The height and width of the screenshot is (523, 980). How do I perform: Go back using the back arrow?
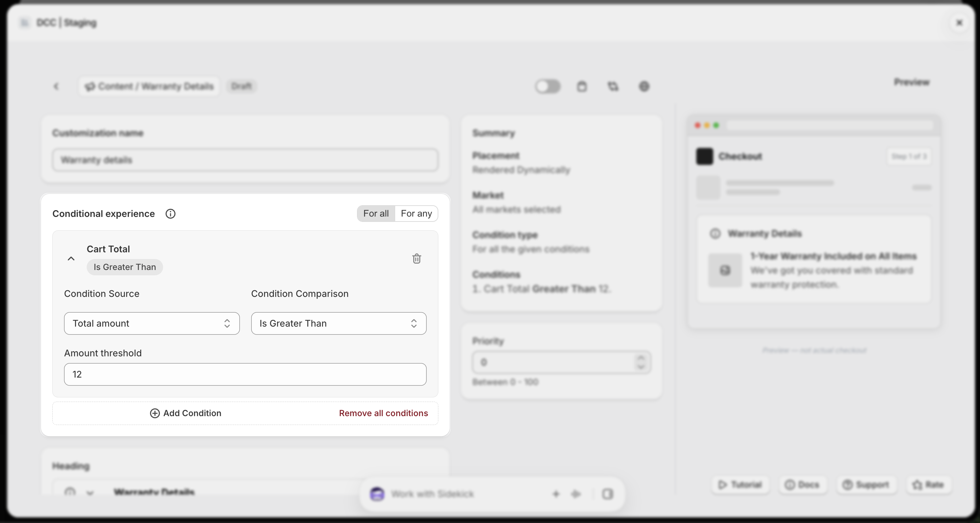pos(56,86)
